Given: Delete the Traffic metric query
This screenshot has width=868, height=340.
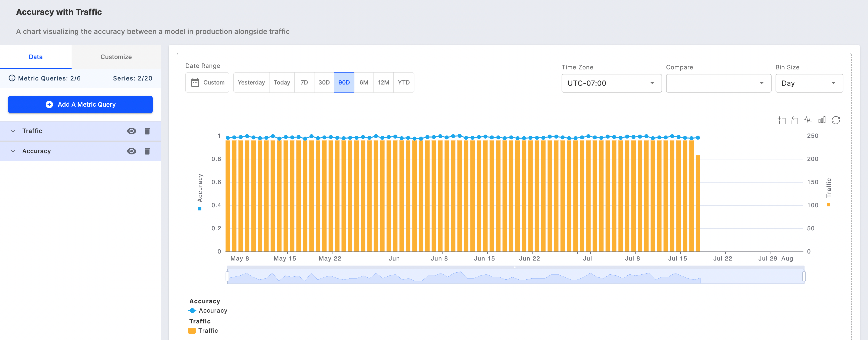Looking at the screenshot, I should point(147,131).
